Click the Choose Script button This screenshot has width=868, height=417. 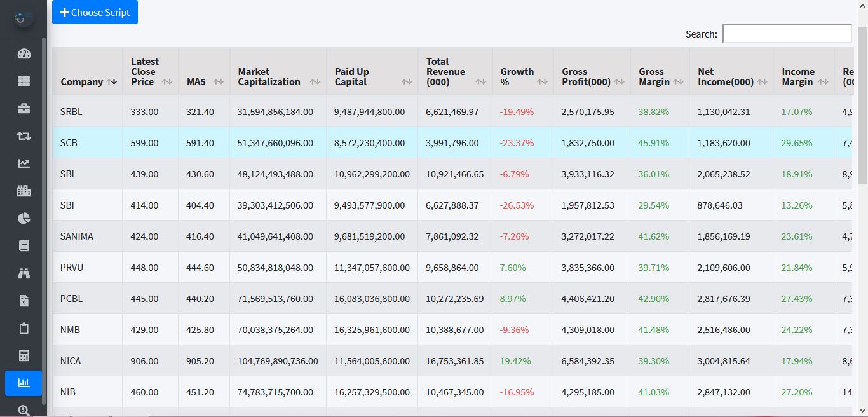click(95, 13)
